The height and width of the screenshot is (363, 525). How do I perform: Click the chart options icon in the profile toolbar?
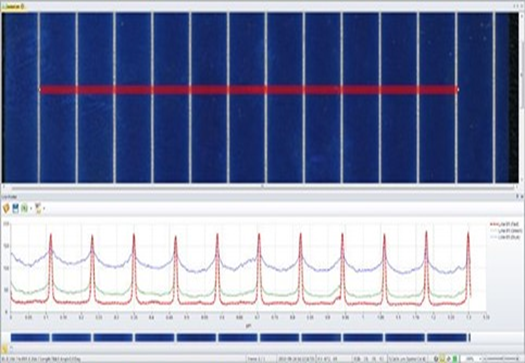point(38,208)
